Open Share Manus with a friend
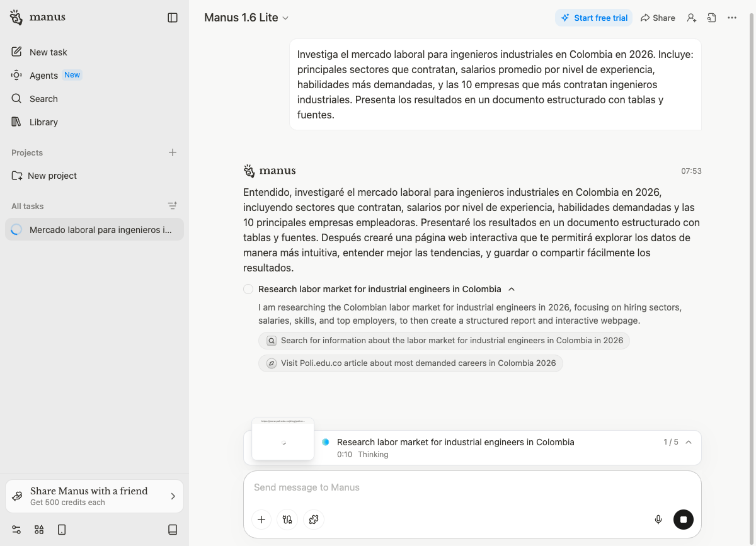The height and width of the screenshot is (546, 756). [94, 496]
